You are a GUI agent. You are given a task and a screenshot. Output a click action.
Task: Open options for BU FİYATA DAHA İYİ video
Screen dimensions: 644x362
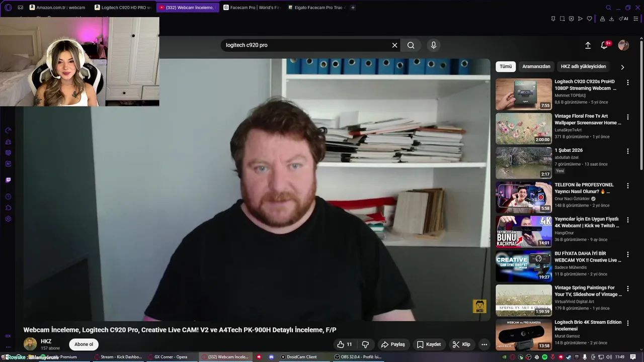[x=627, y=254]
